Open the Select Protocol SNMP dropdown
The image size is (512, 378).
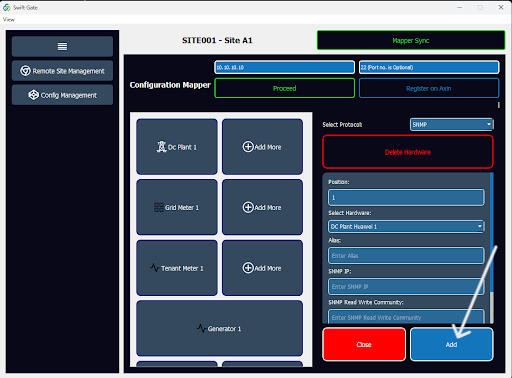(452, 124)
